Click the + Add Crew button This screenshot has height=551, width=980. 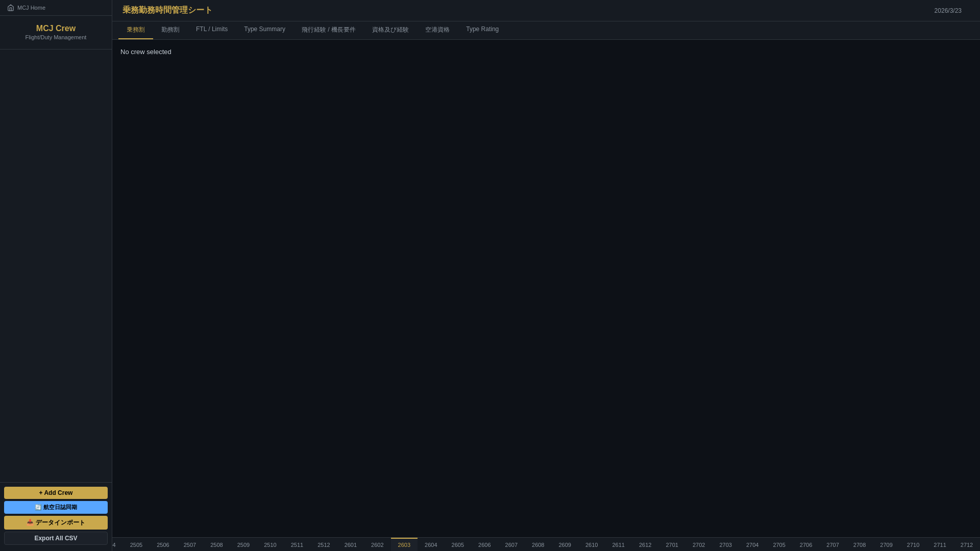point(56,493)
